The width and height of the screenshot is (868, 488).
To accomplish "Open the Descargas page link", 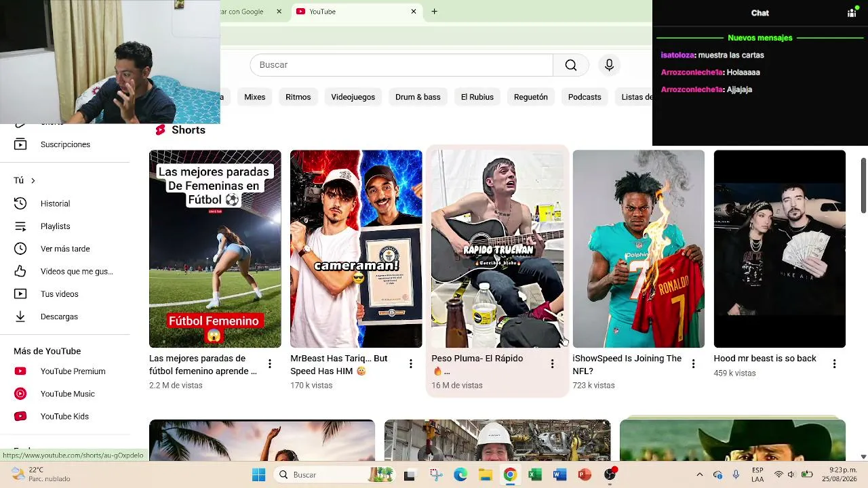I will pos(59,317).
